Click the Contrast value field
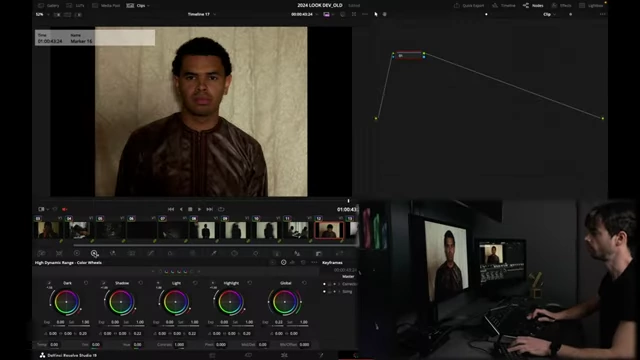 tap(179, 344)
